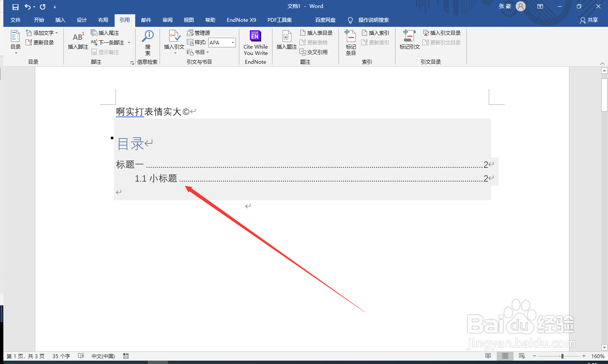
Task: Open 帮助 tab
Action: tap(210, 20)
